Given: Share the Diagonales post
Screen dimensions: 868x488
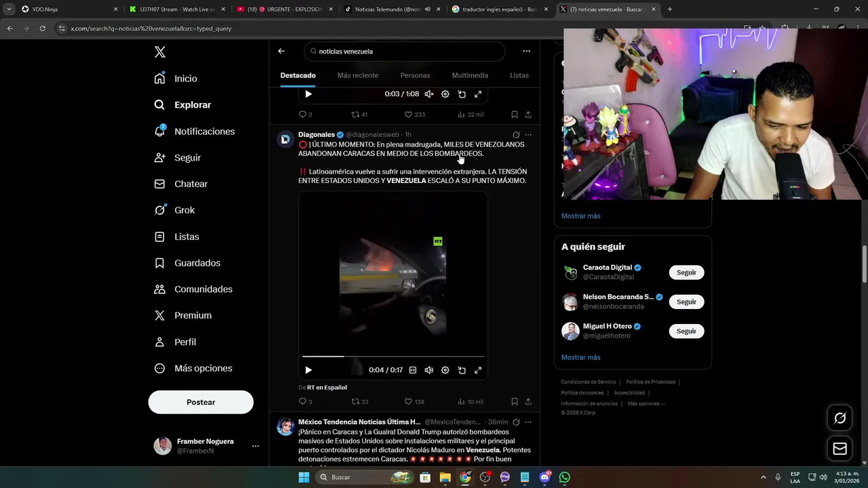Looking at the screenshot, I should click(528, 402).
